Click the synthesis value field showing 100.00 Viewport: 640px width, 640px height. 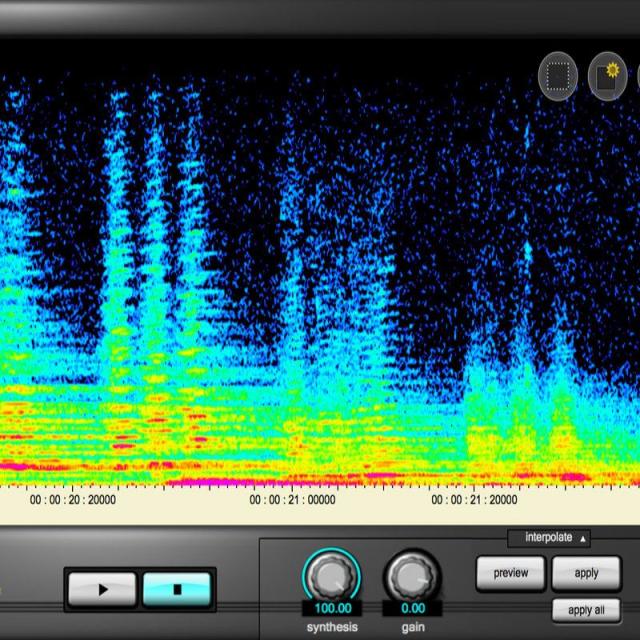[x=331, y=608]
